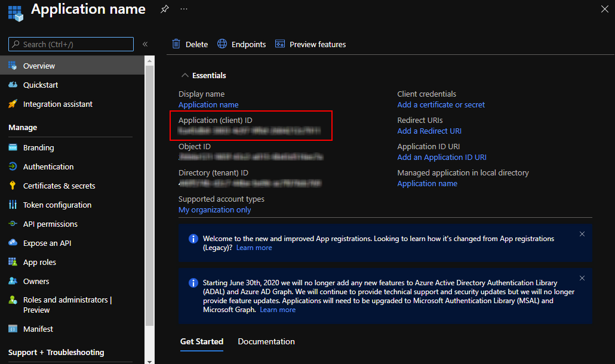
Task: Open the more options ellipsis in header
Action: 184,10
